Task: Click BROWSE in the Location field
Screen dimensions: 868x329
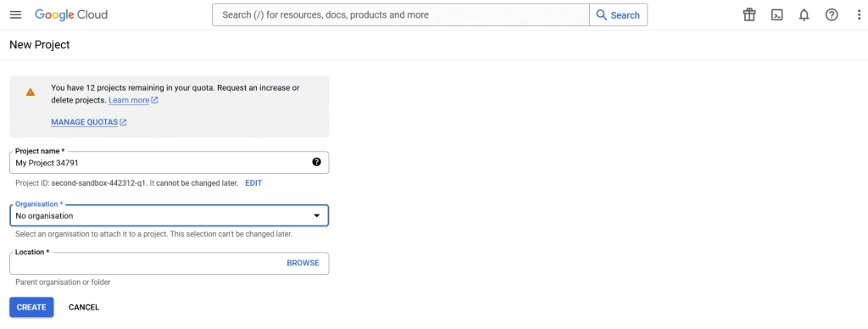Action: click(303, 263)
